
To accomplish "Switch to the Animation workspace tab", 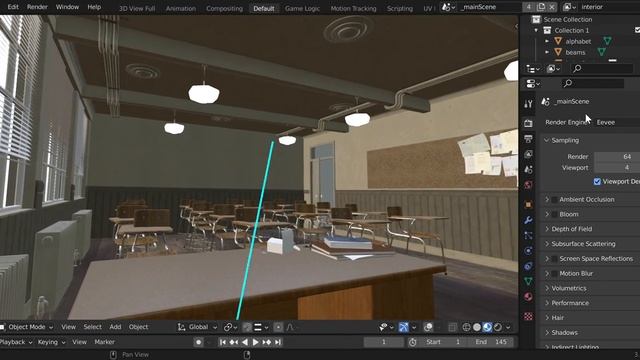I will pos(181,8).
